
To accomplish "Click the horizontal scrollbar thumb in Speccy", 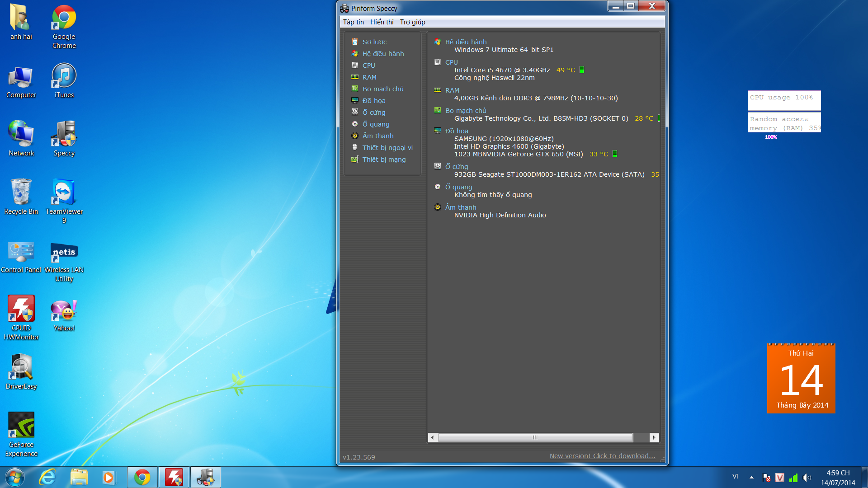I will pyautogui.click(x=535, y=437).
